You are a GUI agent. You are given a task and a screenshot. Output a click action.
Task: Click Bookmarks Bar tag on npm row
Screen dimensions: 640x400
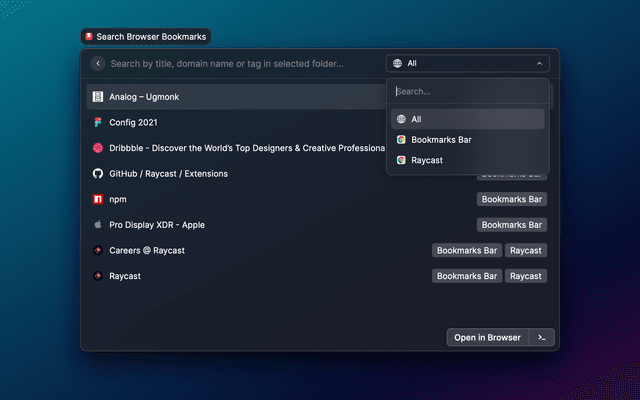511,199
